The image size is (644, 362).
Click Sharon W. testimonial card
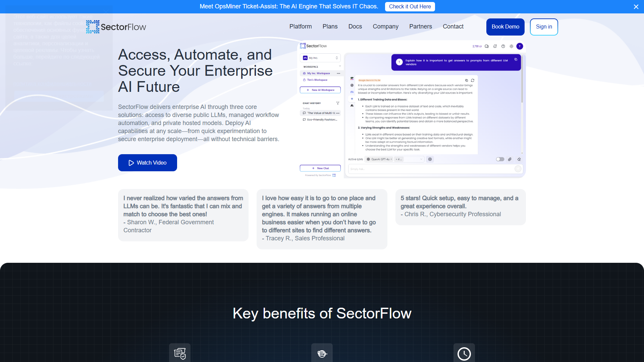click(183, 215)
